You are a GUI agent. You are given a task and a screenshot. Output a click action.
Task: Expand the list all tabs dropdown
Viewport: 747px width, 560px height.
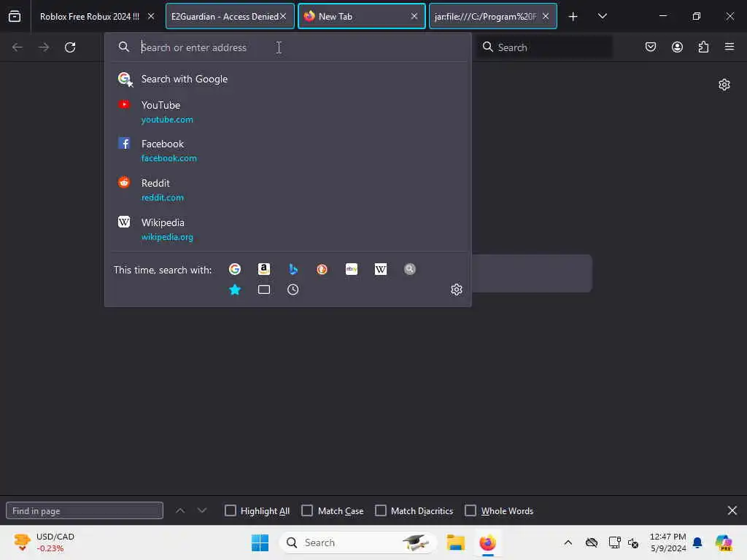pyautogui.click(x=602, y=16)
